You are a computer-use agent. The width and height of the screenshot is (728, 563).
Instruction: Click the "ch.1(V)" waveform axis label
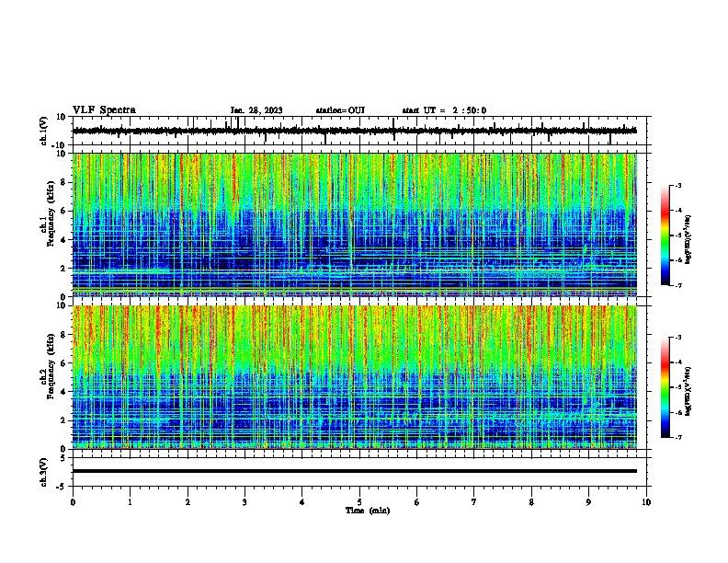(44, 131)
